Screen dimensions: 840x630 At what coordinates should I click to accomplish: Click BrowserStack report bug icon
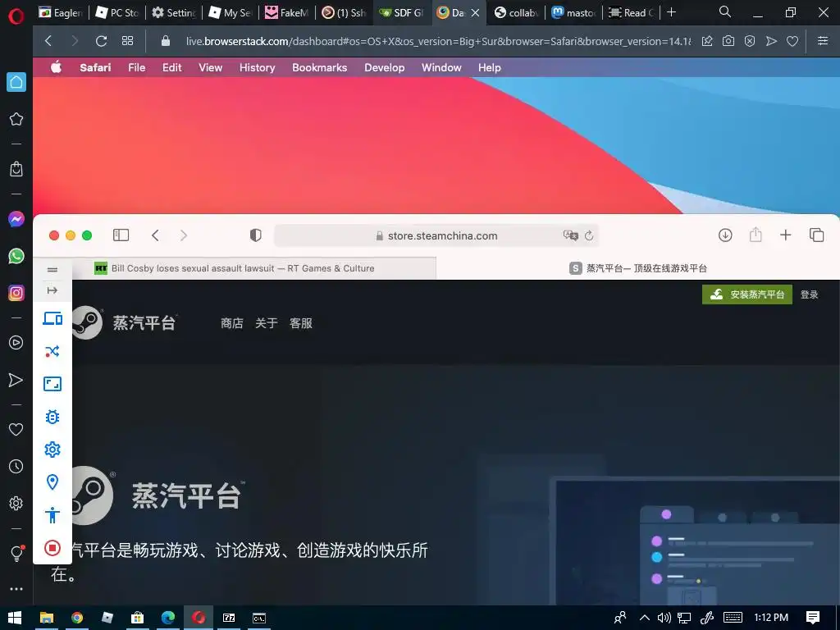(52, 416)
